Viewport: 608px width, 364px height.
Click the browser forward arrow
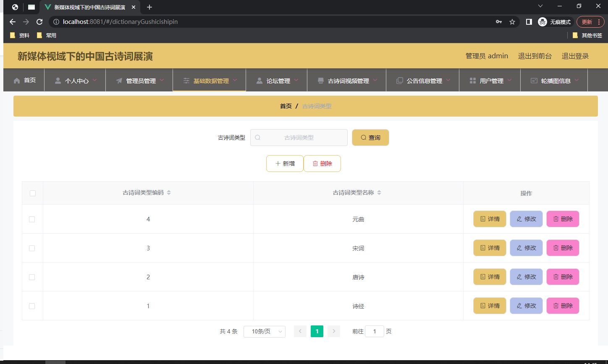pos(26,22)
